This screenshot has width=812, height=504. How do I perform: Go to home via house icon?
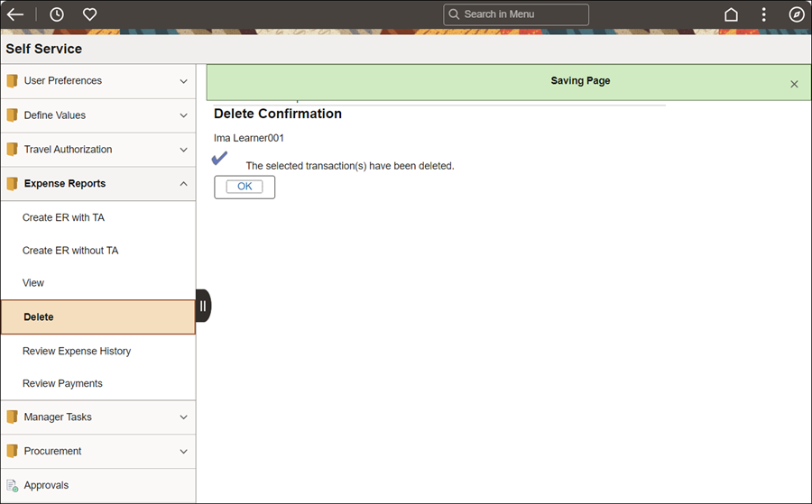tap(731, 14)
